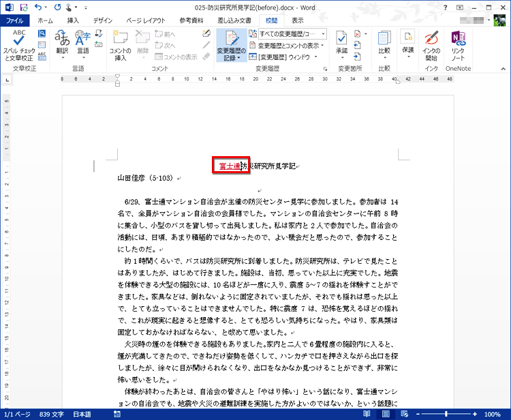Screen dimensions: 511x420
Task: Open the thesaurus (類義語辞典) icon
Action: click(42, 45)
